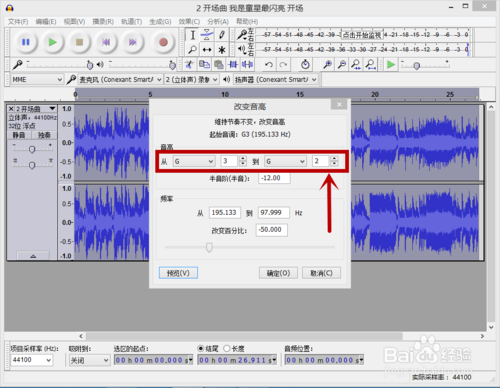500x388 pixels.
Task: Click the Sync-Lock clock icon
Action: 305,64
